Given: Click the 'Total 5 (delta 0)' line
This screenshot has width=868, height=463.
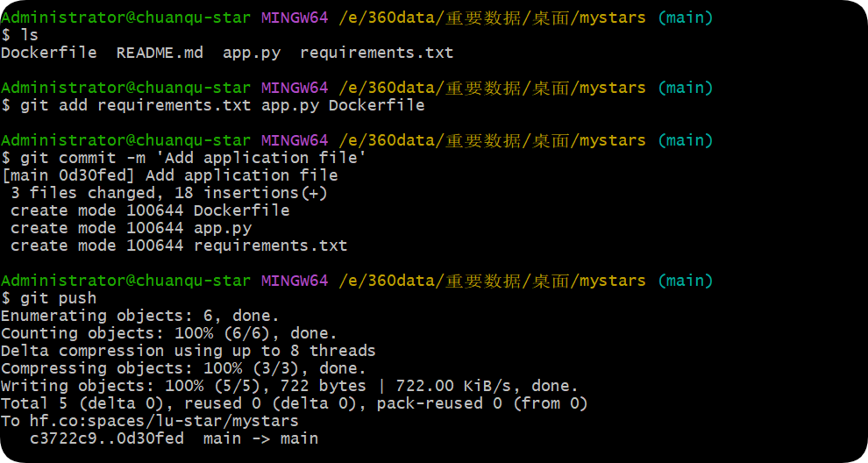Looking at the screenshot, I should 294,403.
